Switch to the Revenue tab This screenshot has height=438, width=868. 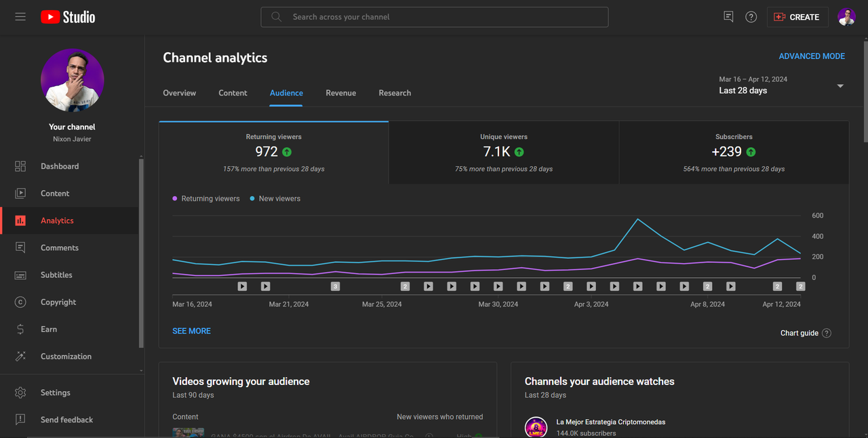(x=340, y=93)
